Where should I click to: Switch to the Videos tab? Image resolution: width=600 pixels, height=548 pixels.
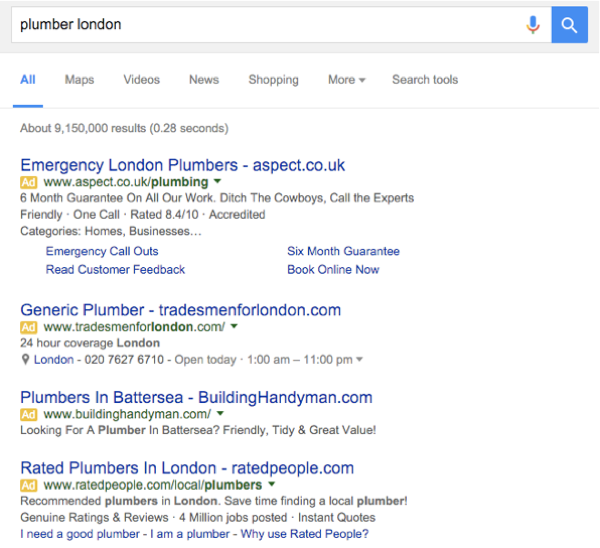coord(142,80)
